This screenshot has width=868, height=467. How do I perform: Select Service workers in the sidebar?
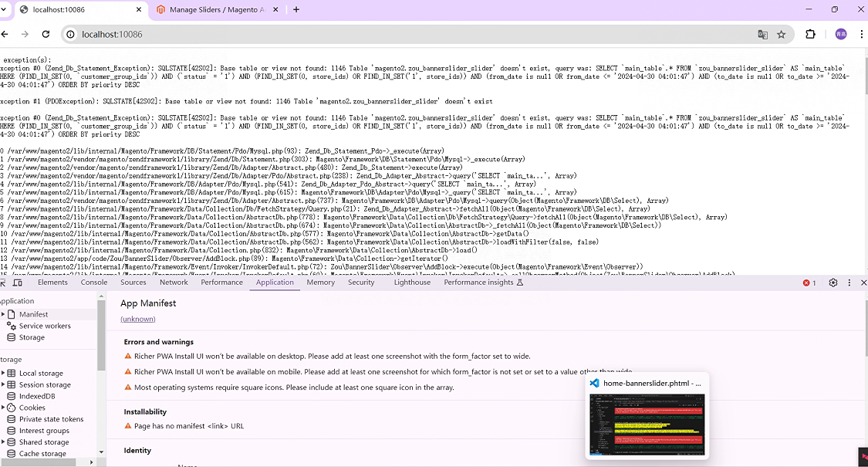tap(45, 326)
